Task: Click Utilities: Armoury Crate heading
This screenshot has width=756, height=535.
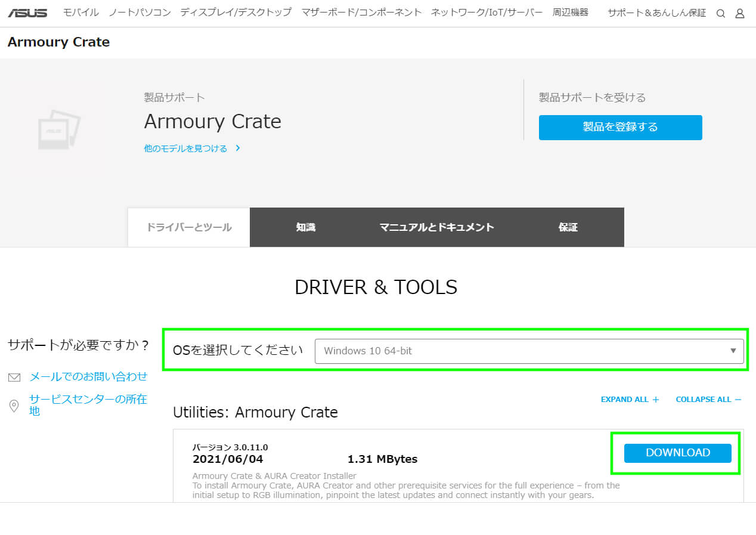Action: tap(255, 412)
